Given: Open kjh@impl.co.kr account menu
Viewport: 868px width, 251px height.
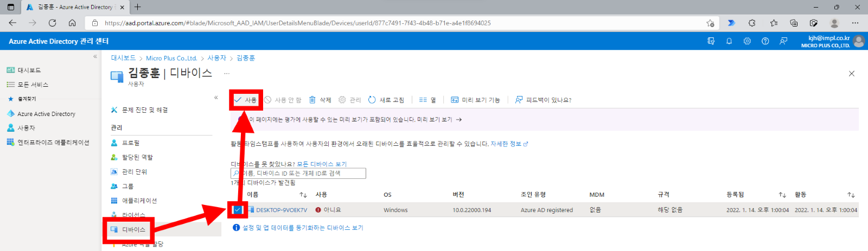Looking at the screenshot, I should (x=832, y=41).
